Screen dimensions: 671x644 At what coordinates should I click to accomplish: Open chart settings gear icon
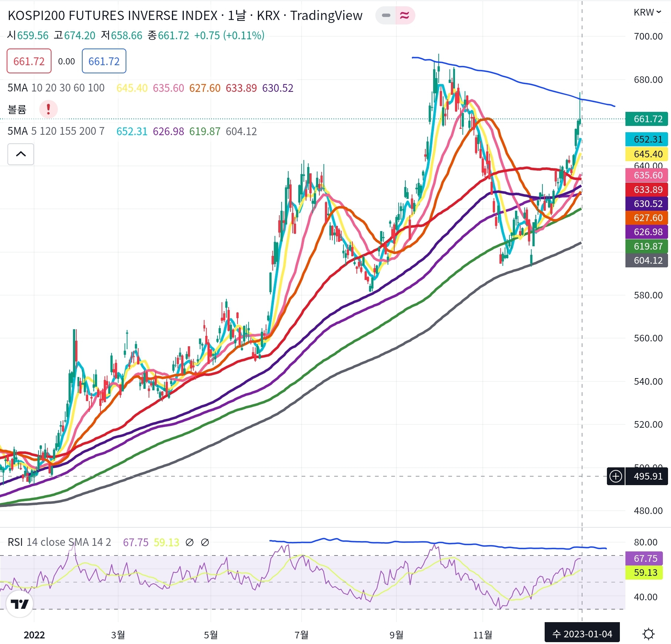648,634
